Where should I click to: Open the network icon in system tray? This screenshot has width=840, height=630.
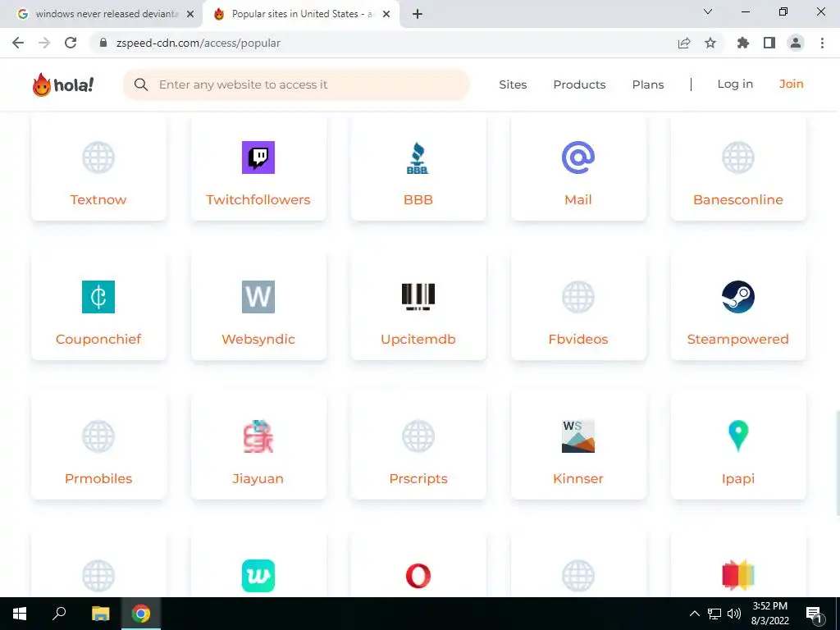714,614
